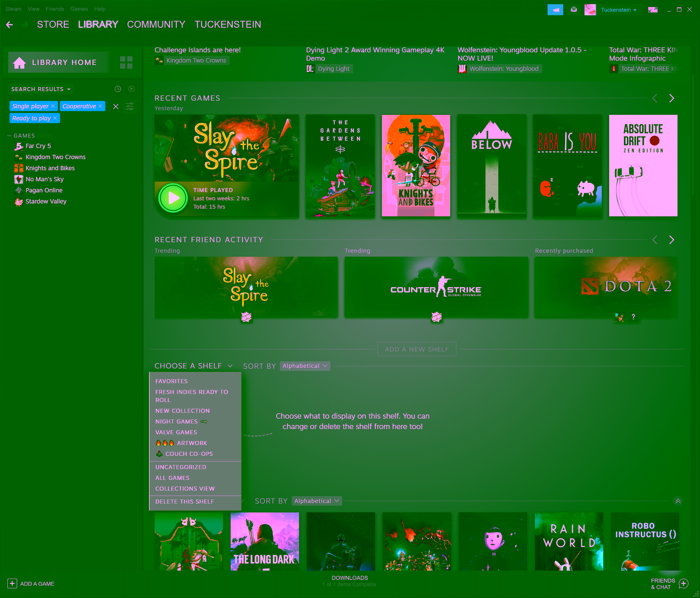The image size is (700, 598).
Task: Open The Gardens Between game cover
Action: point(340,166)
